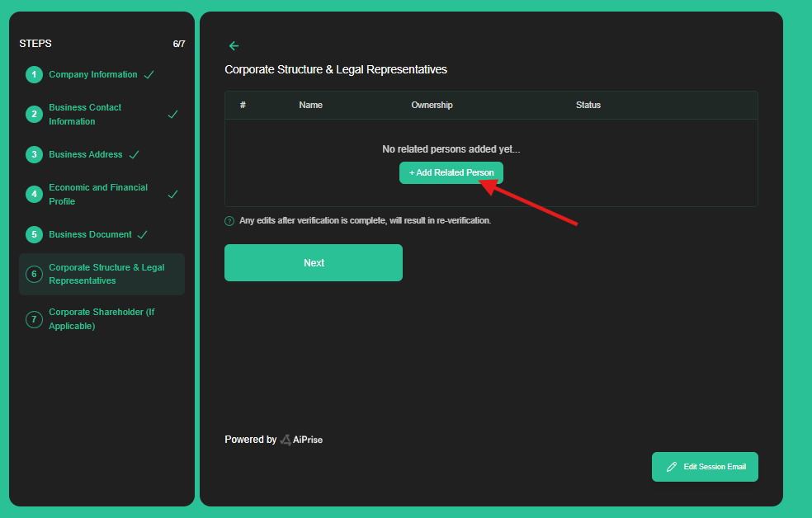Click the checkmark beside Business Contact Information

point(173,115)
